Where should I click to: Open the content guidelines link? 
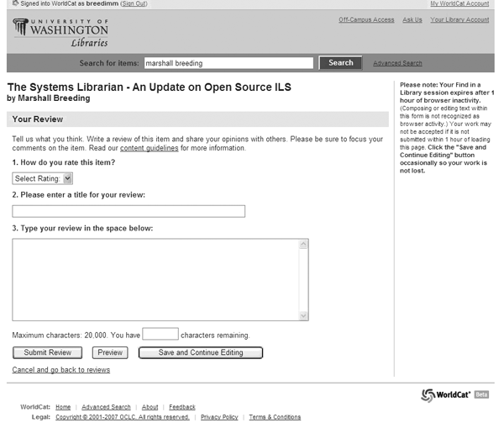(x=149, y=148)
